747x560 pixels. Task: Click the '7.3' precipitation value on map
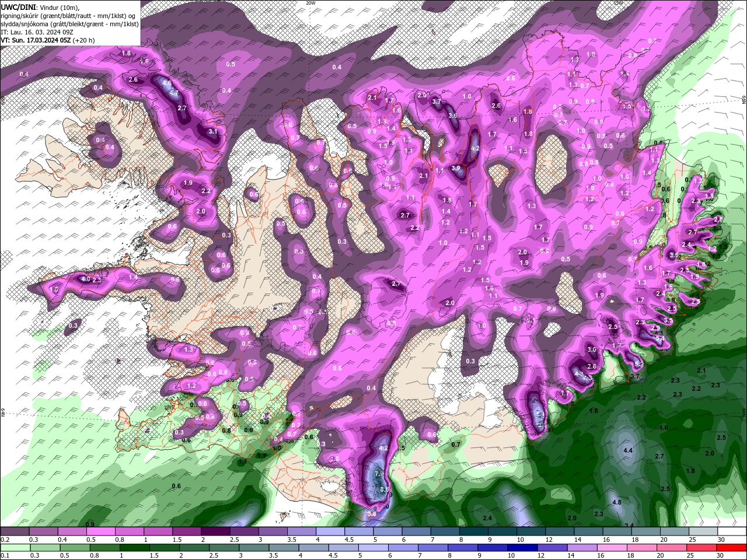pyautogui.click(x=379, y=473)
